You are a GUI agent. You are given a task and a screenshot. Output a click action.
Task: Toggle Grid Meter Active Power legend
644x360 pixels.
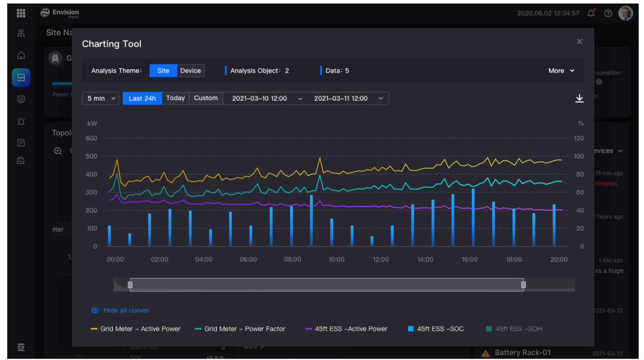click(x=135, y=329)
